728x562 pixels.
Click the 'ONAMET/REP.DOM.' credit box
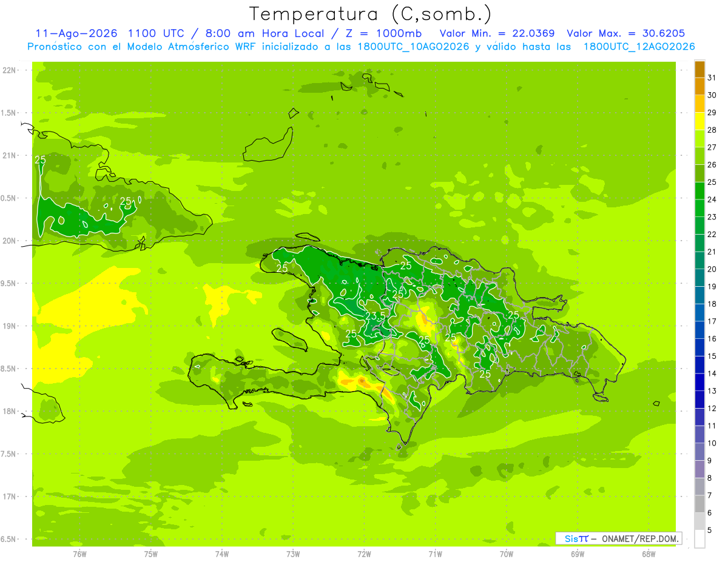(619, 538)
